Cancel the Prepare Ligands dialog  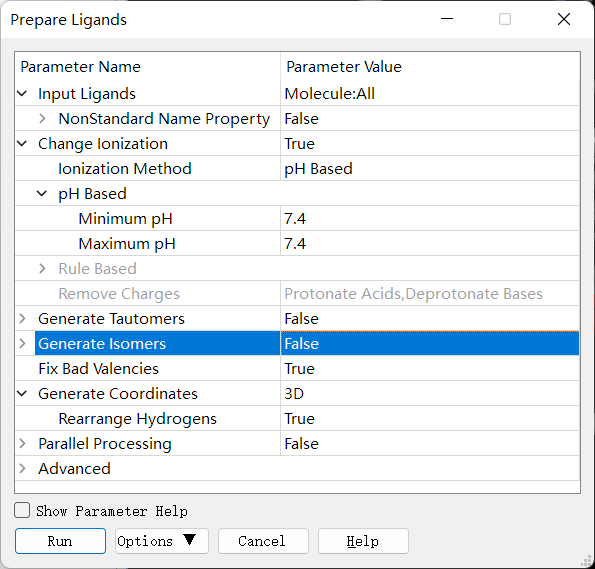[263, 541]
